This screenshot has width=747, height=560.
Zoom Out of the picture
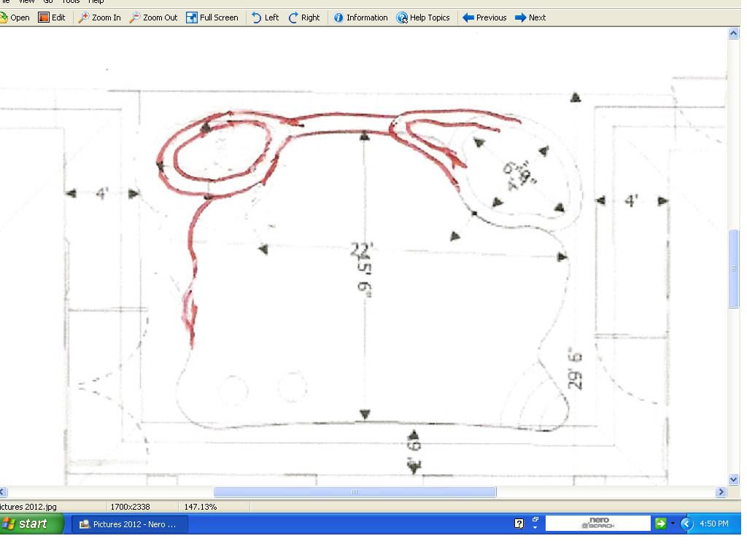[x=153, y=17]
